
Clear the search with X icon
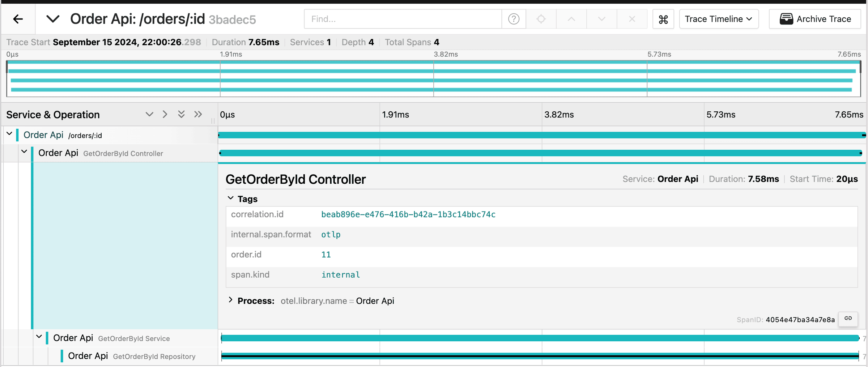[632, 19]
